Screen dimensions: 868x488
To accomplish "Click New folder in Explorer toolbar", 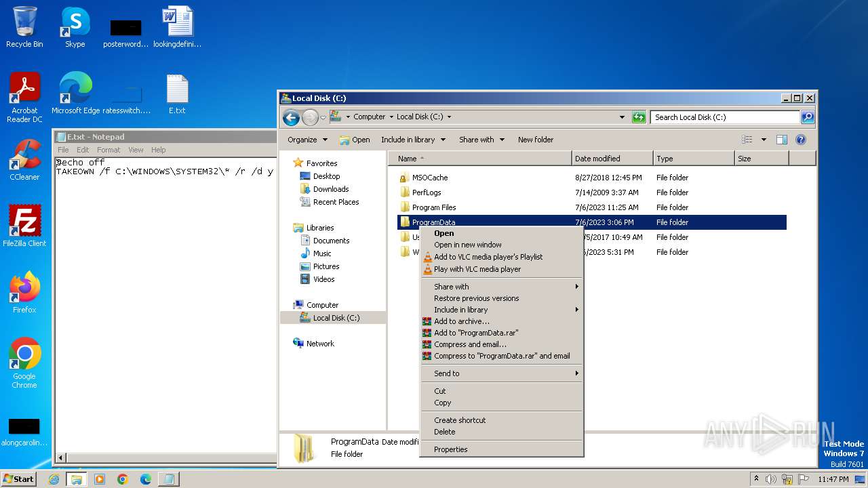I will pyautogui.click(x=536, y=140).
